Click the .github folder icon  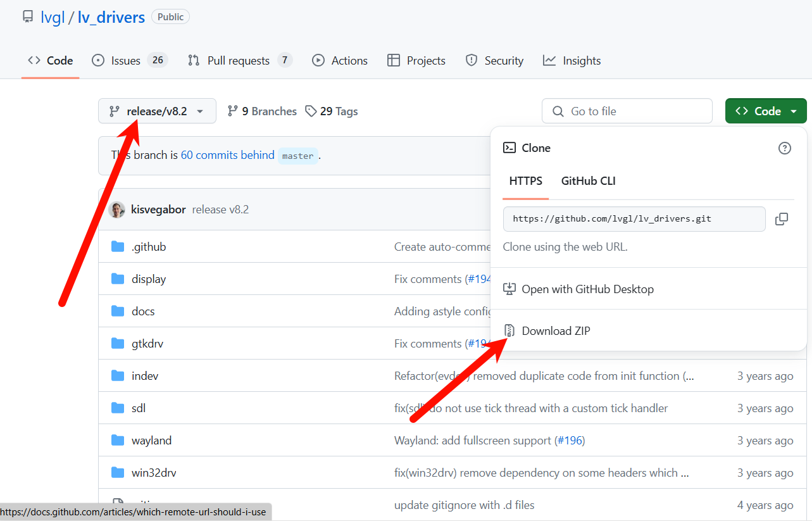tap(118, 246)
